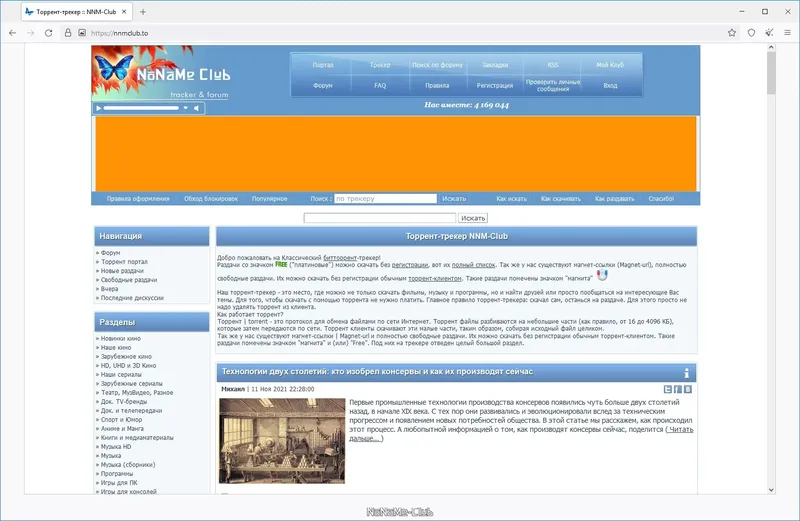Image resolution: width=800 pixels, height=521 pixels.
Task: Open the Новинки кино section link
Action: [x=120, y=338]
